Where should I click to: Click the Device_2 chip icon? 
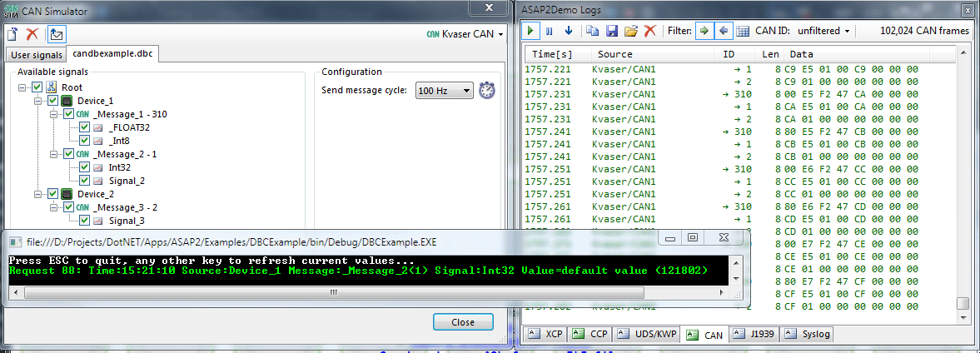pos(67,194)
